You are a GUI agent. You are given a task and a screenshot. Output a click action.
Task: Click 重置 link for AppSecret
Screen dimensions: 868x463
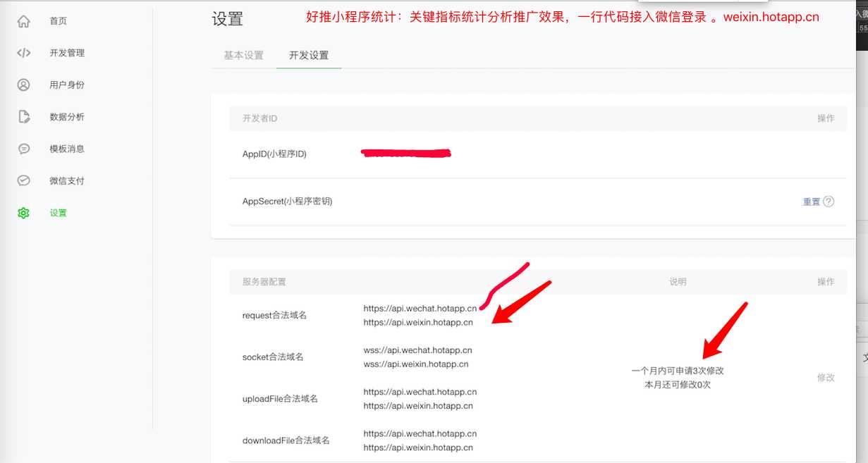coord(812,202)
